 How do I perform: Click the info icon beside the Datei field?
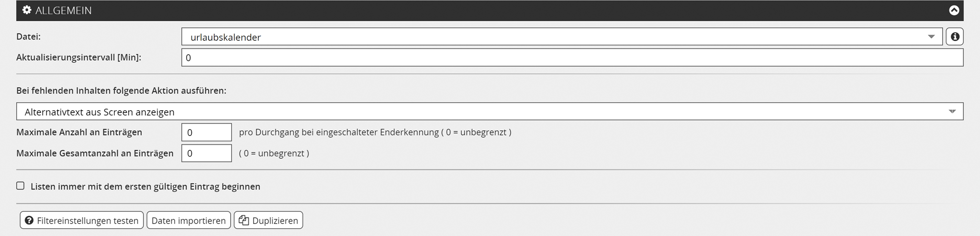(x=955, y=37)
